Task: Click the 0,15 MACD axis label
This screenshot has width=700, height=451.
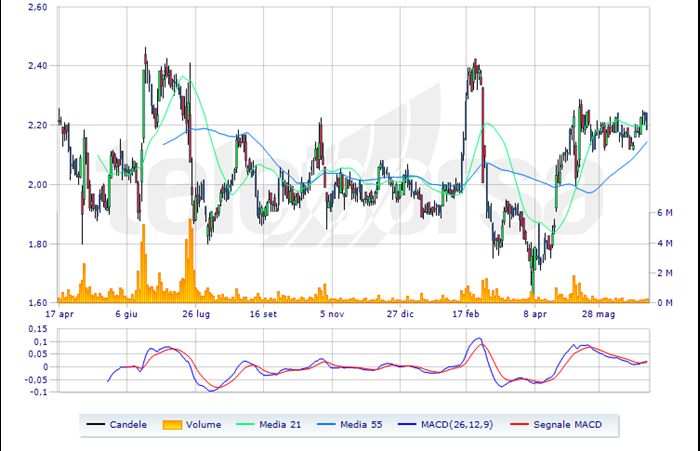Action: pyautogui.click(x=38, y=329)
